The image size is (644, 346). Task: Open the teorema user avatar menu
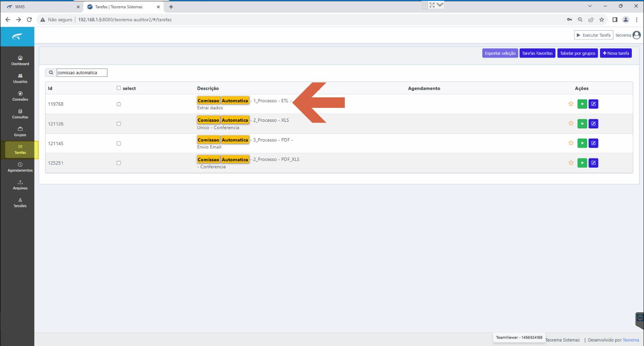(x=637, y=35)
